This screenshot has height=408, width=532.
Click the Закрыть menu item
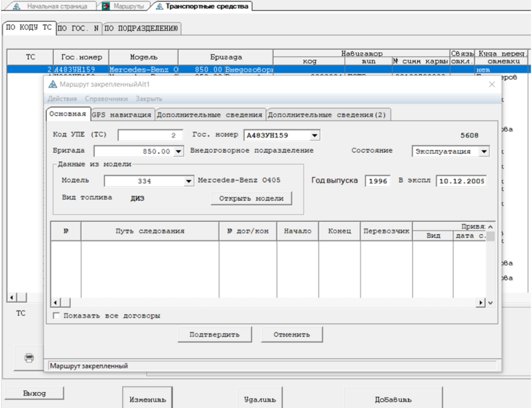click(149, 99)
